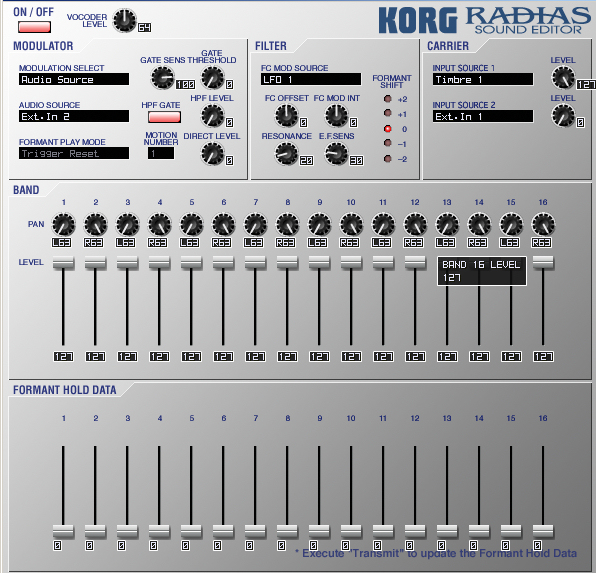This screenshot has height=573, width=596.
Task: Click the FC Mod Int knob
Action: pos(336,116)
